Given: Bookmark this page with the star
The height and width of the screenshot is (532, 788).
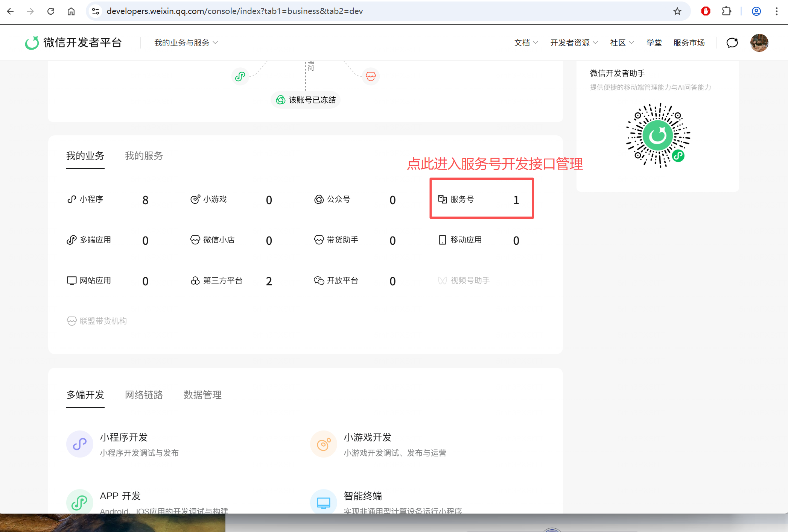Looking at the screenshot, I should point(677,11).
